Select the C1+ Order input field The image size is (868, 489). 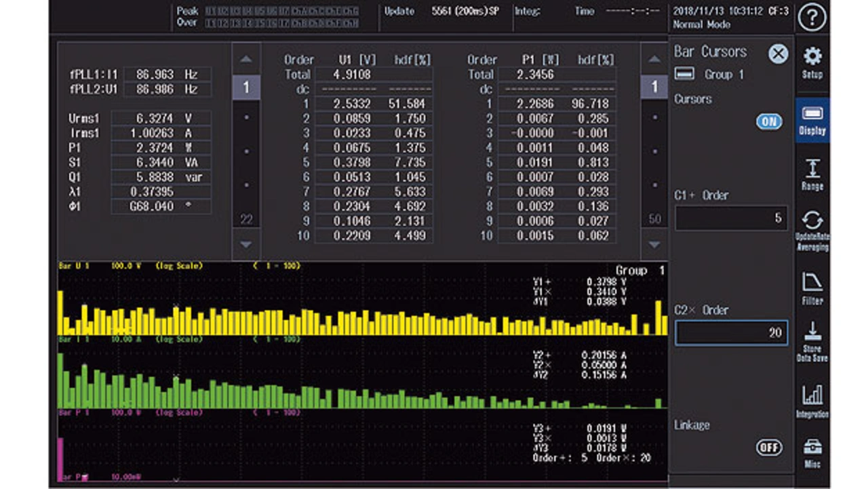731,218
